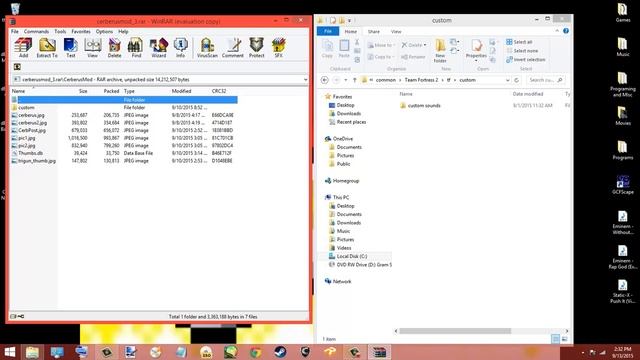Click Select all in the Explorer ribbon

point(519,42)
